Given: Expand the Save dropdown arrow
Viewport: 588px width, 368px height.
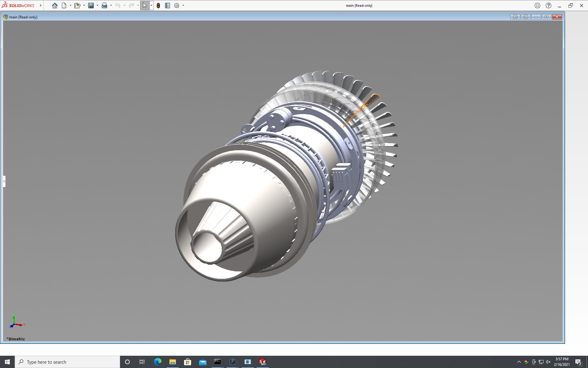Looking at the screenshot, I should (97, 6).
